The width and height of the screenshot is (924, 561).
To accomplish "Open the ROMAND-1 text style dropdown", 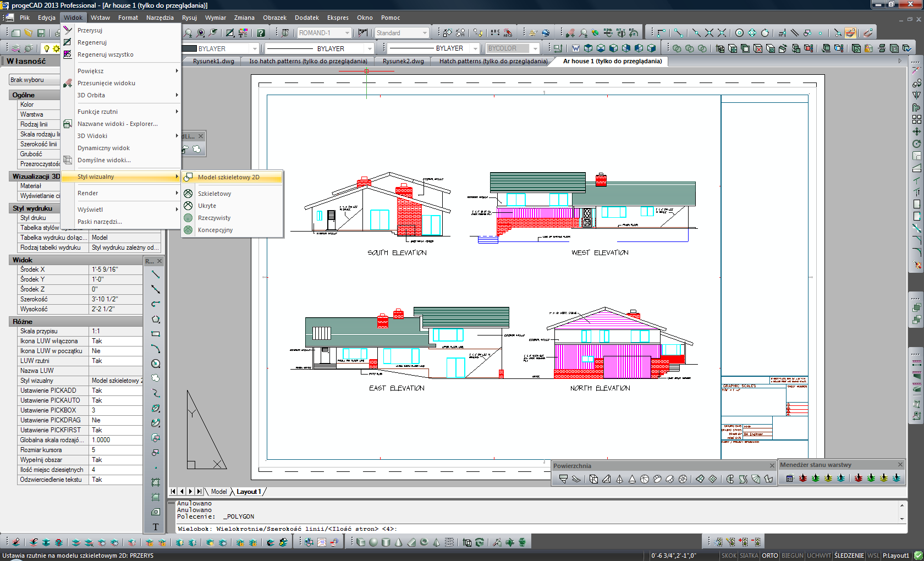I will [x=346, y=33].
